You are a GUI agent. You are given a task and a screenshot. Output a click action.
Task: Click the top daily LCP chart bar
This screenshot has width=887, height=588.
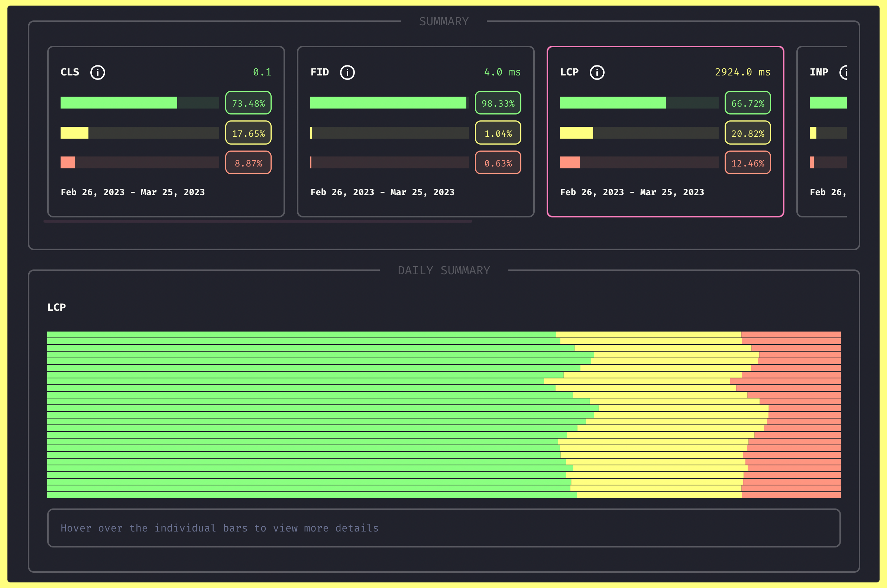[444, 335]
